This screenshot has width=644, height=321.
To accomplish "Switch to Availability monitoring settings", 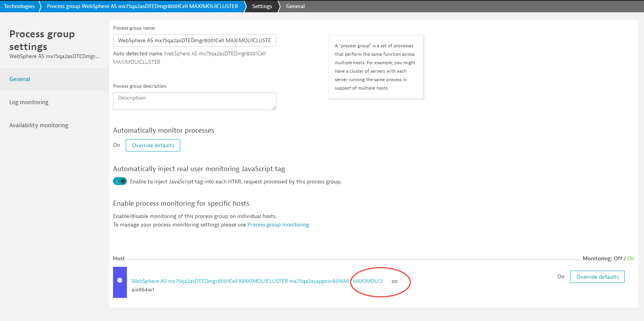I will coord(39,125).
